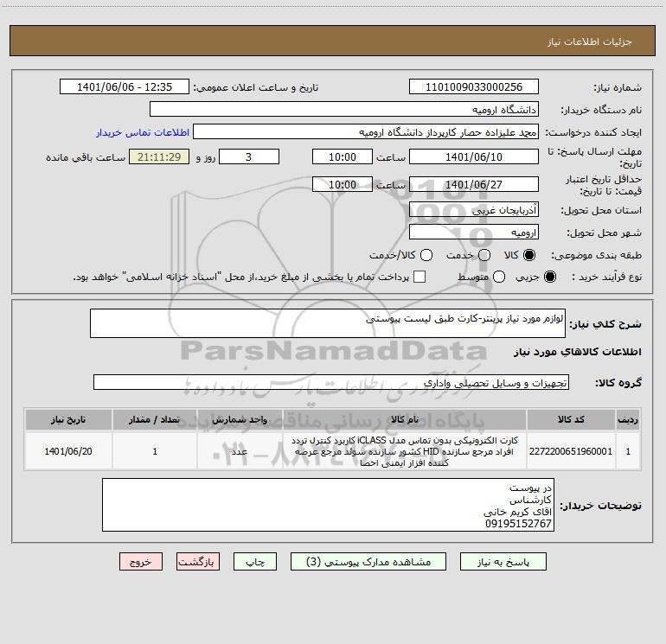Viewport: 666px width, 644px height.
Task: Click the price validity date 1401/06/27
Action: 474,184
